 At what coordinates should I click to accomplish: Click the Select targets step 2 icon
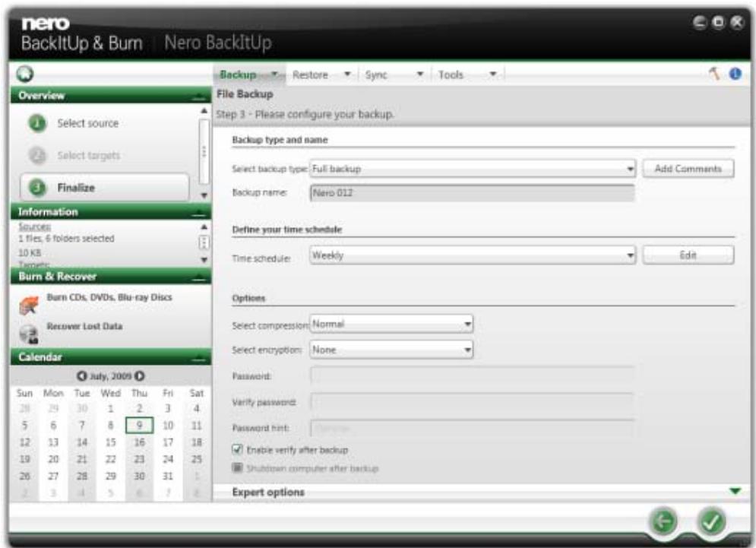coord(37,155)
